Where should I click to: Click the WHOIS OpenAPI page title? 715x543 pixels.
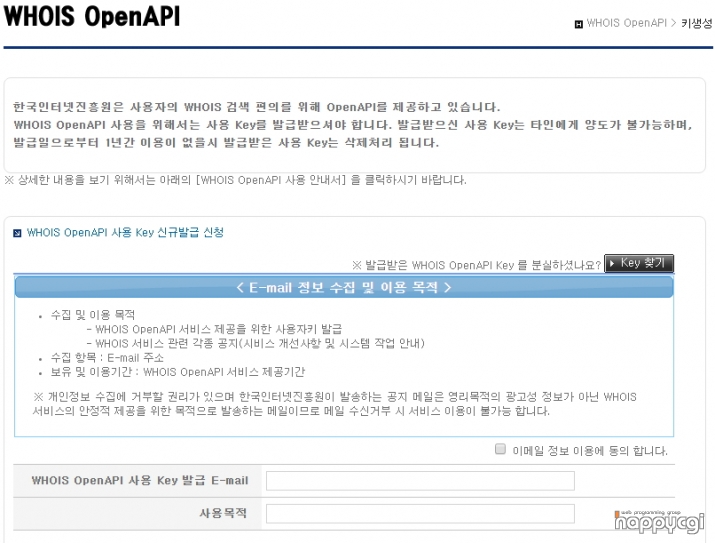click(92, 16)
